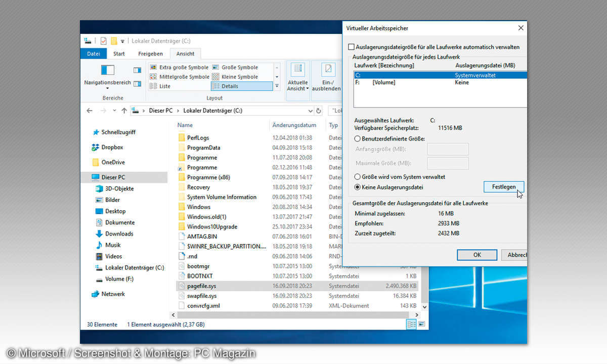Switch to Kleine Symbole layout
607x364 pixels.
coord(235,77)
